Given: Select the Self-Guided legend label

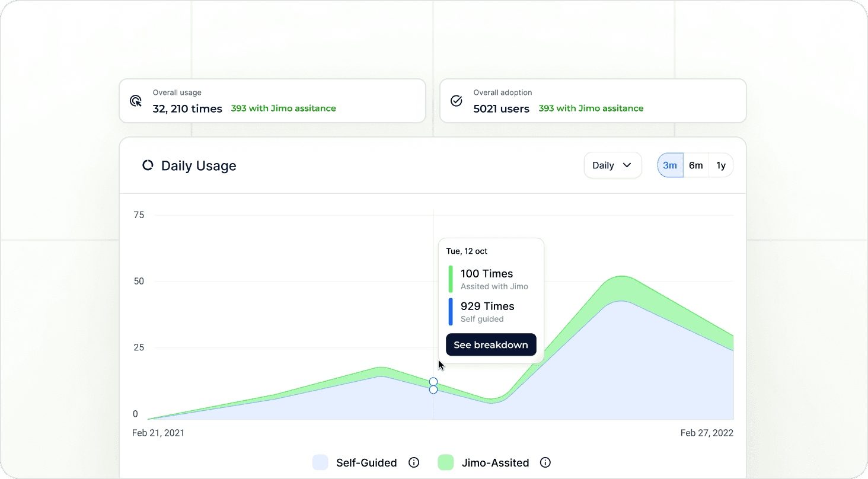Looking at the screenshot, I should (366, 462).
